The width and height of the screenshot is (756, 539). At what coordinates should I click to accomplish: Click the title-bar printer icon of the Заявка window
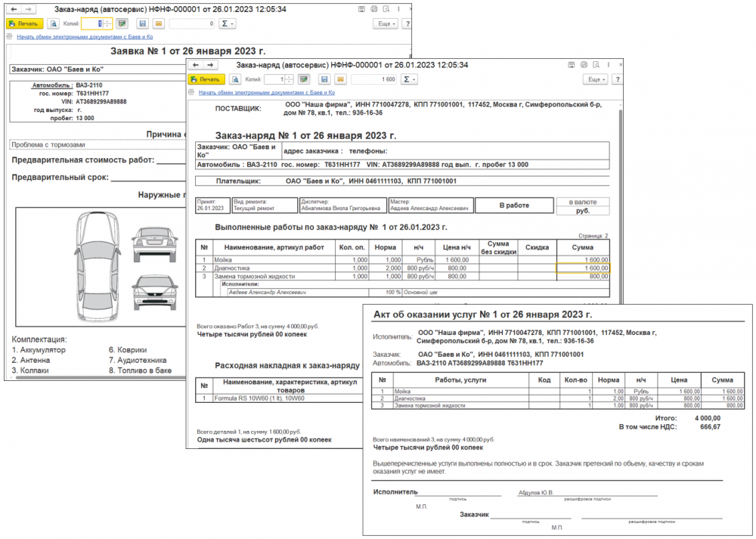(374, 9)
